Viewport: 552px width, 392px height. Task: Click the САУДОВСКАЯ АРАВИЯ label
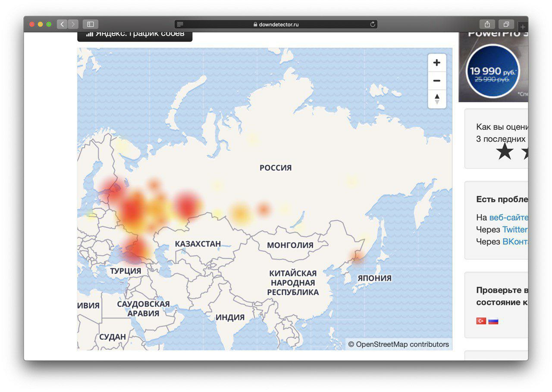pos(143,308)
